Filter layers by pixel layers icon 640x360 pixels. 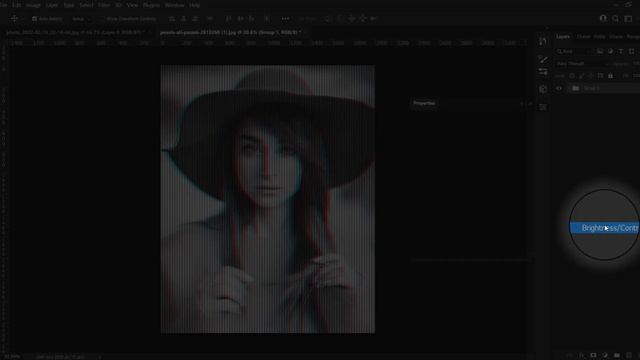tap(600, 51)
